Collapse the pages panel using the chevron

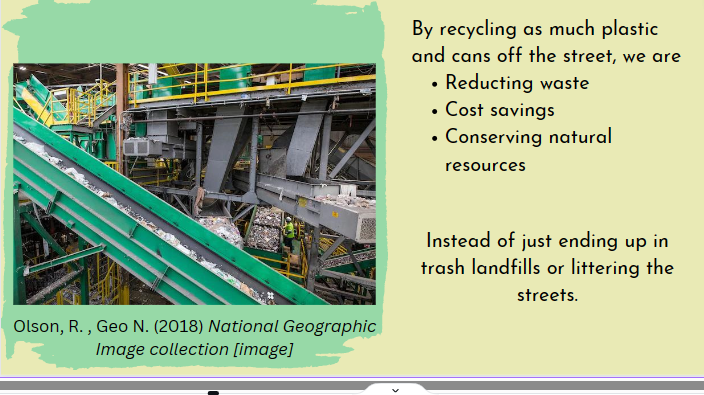click(395, 390)
